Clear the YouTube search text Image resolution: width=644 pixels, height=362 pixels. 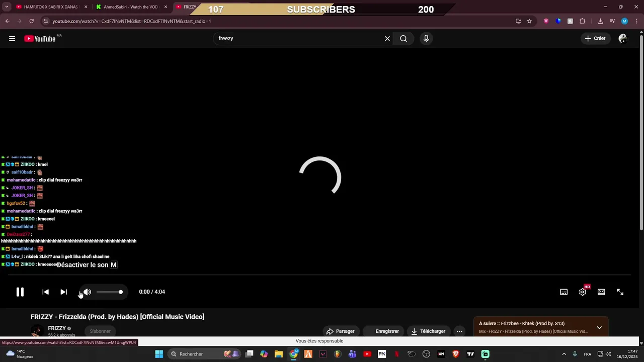click(x=387, y=38)
